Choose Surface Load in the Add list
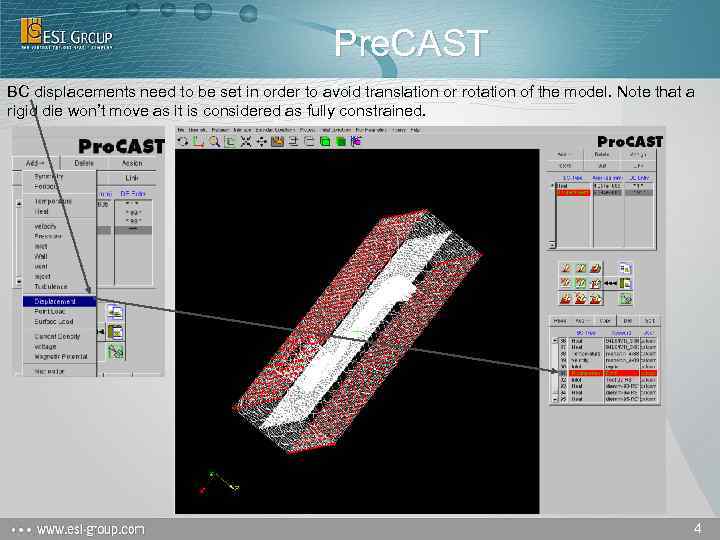This screenshot has height=540, width=720. click(54, 321)
